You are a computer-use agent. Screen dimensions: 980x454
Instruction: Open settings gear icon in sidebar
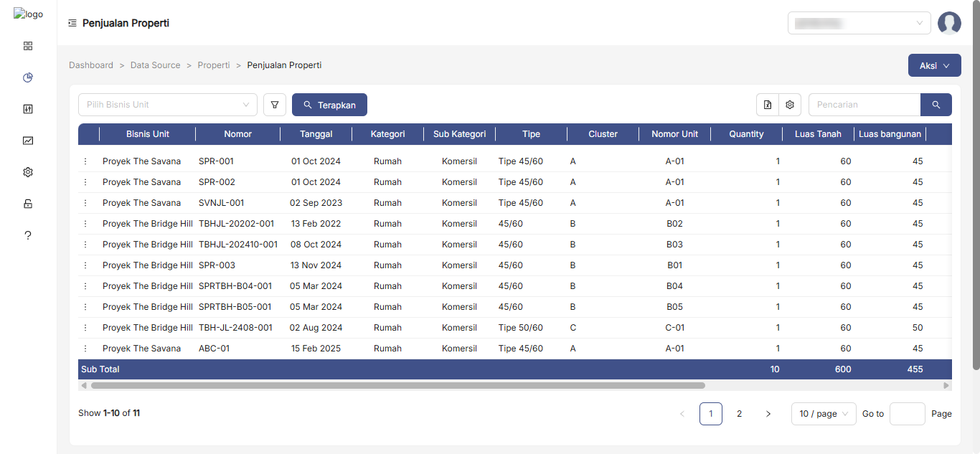28,172
